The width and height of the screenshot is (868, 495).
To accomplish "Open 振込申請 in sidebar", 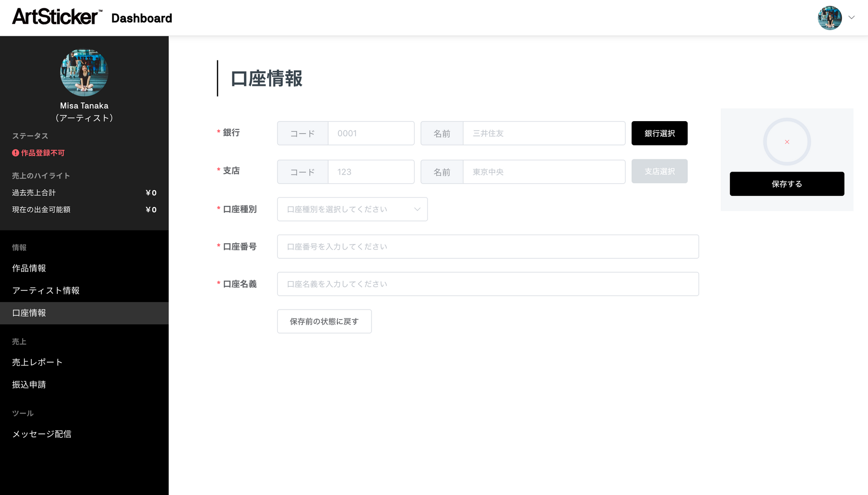I will pos(29,385).
